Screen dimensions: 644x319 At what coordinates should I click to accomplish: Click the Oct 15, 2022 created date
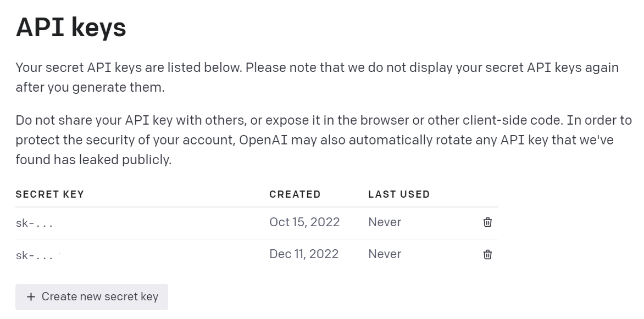pyautogui.click(x=304, y=222)
